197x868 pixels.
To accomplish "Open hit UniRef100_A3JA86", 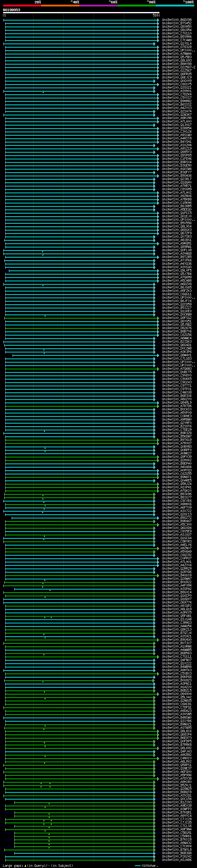I will click(x=176, y=860).
